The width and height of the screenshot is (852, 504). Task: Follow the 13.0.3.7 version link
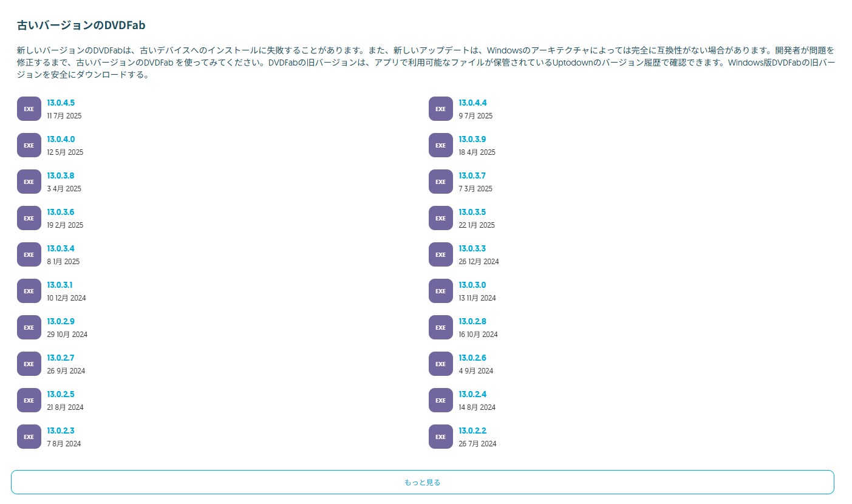click(472, 176)
